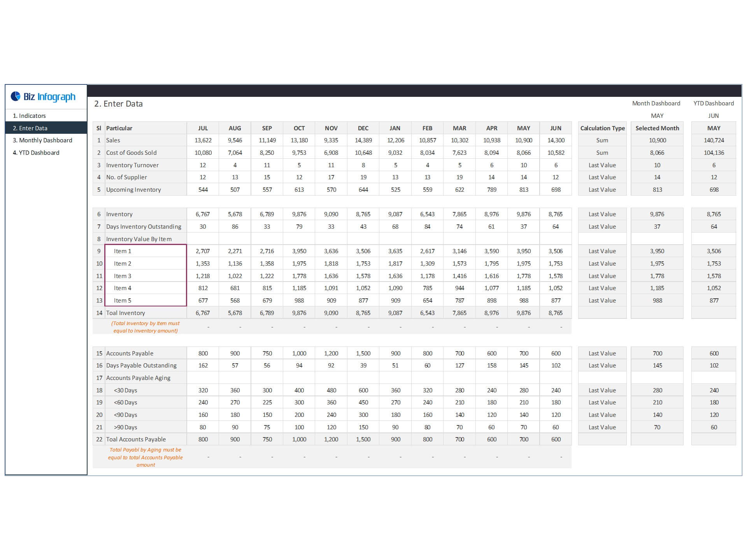Select Days Inventory Outstanding AUG cell 86
The width and height of the screenshot is (747, 560).
tap(235, 226)
